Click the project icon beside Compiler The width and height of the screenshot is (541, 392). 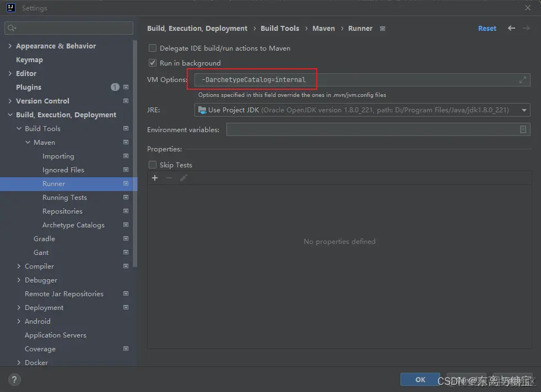pos(126,266)
